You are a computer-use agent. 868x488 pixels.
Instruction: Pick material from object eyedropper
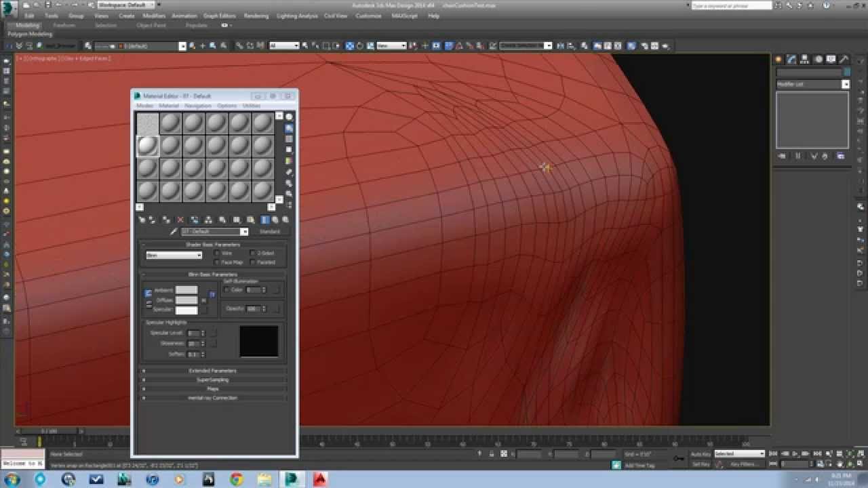point(174,232)
